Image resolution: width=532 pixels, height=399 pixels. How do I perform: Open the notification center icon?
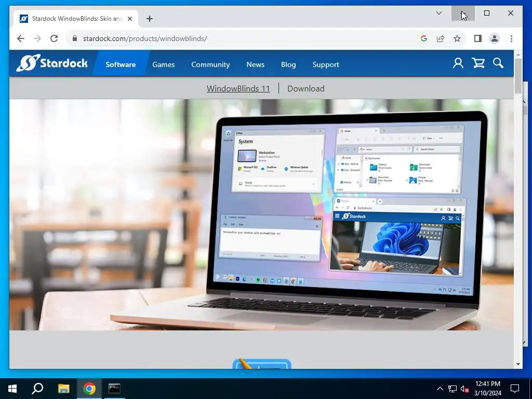point(515,389)
